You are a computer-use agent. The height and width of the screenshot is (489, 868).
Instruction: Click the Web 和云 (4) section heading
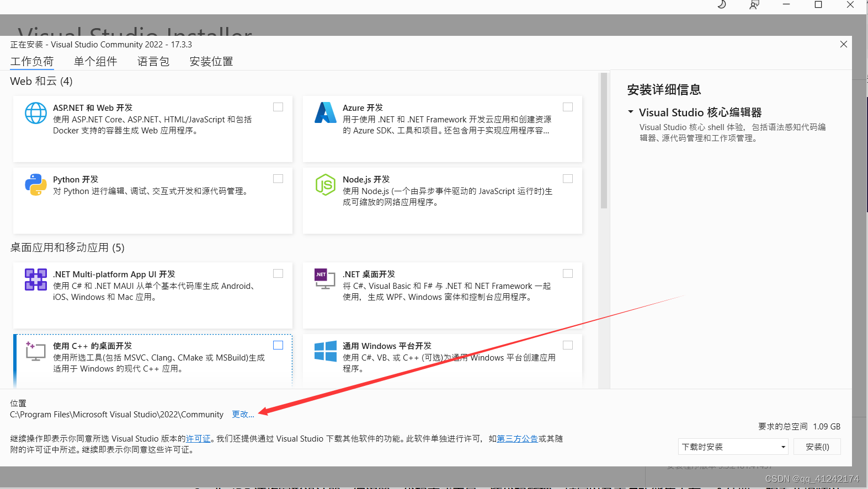(x=41, y=81)
